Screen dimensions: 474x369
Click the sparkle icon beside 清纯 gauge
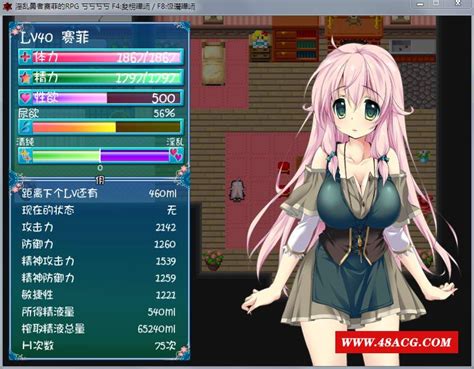coord(26,156)
